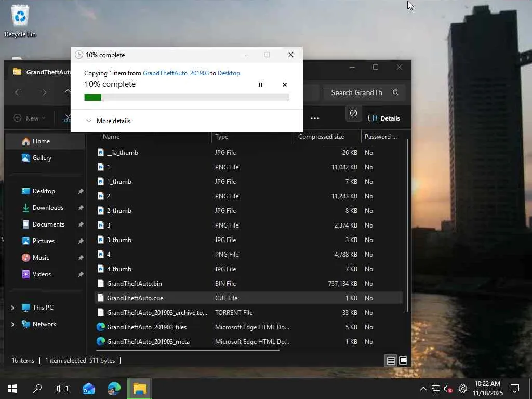Viewport: 532px width, 399px height.
Task: Click the pin icon beside Pictures
Action: pos(81,241)
